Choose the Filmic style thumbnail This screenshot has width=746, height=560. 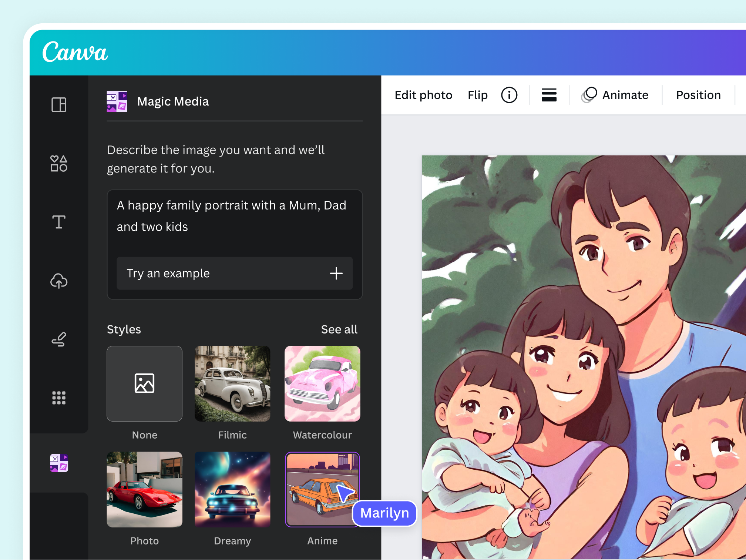pos(232,384)
